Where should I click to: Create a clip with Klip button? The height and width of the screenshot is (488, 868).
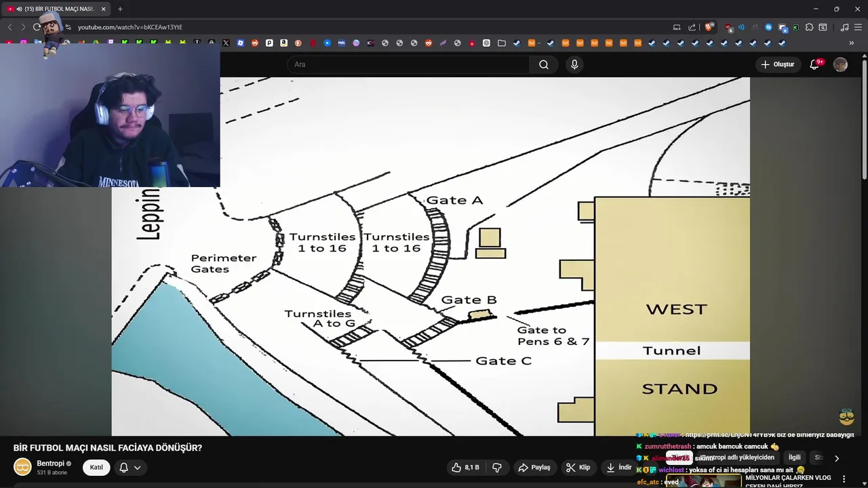578,468
